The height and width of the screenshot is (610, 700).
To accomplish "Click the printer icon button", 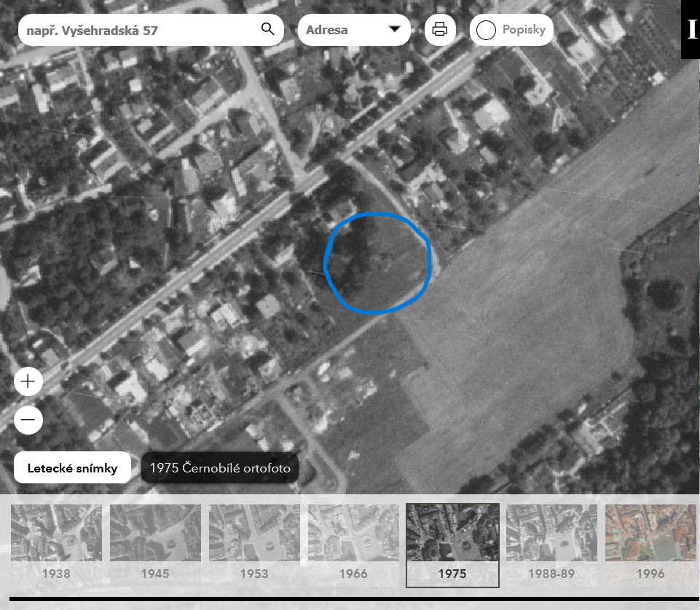I will [x=440, y=30].
